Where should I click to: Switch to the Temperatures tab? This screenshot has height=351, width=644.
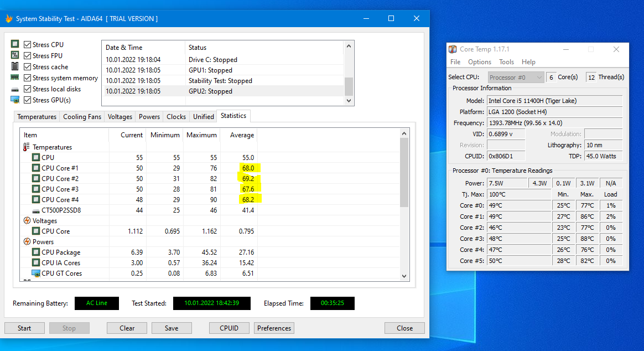[x=37, y=117]
